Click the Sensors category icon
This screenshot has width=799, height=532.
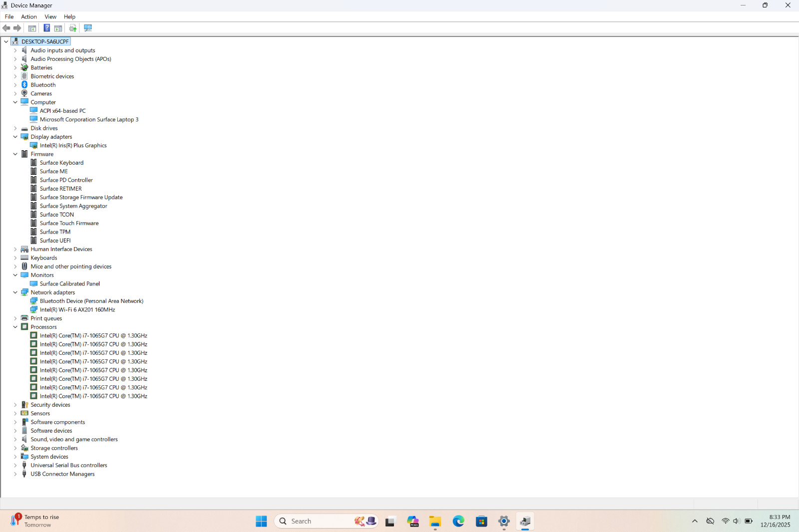click(24, 413)
